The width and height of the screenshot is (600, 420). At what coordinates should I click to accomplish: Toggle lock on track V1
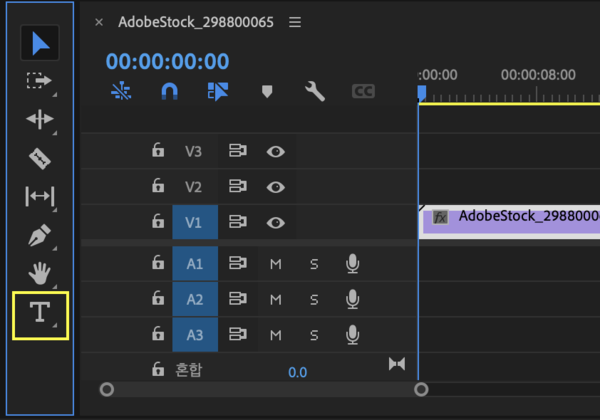[158, 223]
